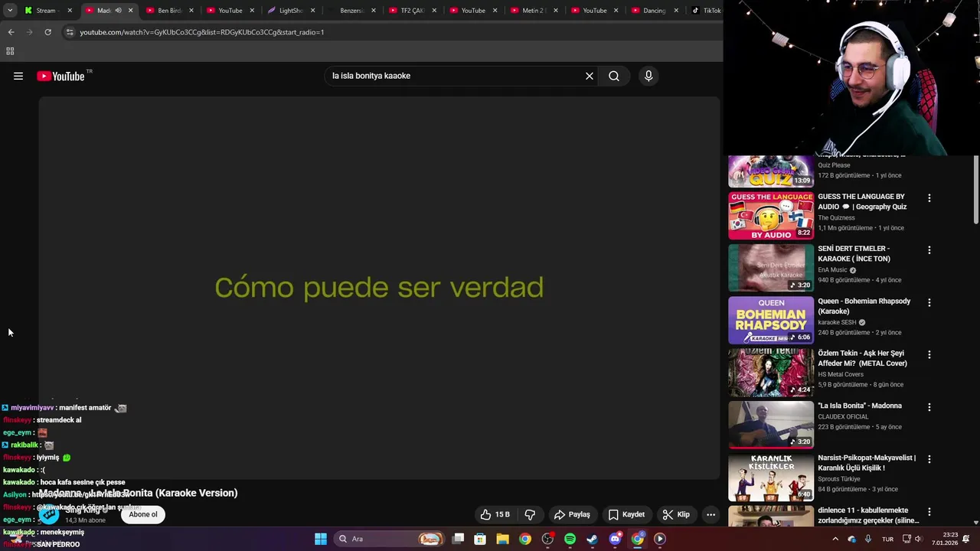The height and width of the screenshot is (551, 980).
Task: Show hidden system tray icons
Action: tap(835, 539)
